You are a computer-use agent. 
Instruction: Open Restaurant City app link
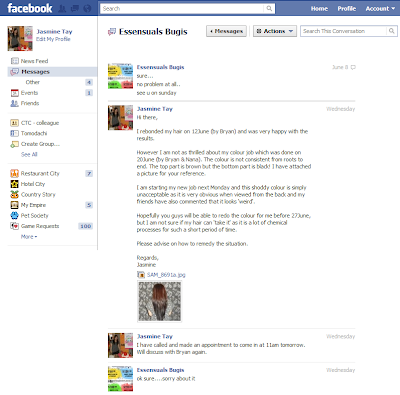[x=40, y=173]
